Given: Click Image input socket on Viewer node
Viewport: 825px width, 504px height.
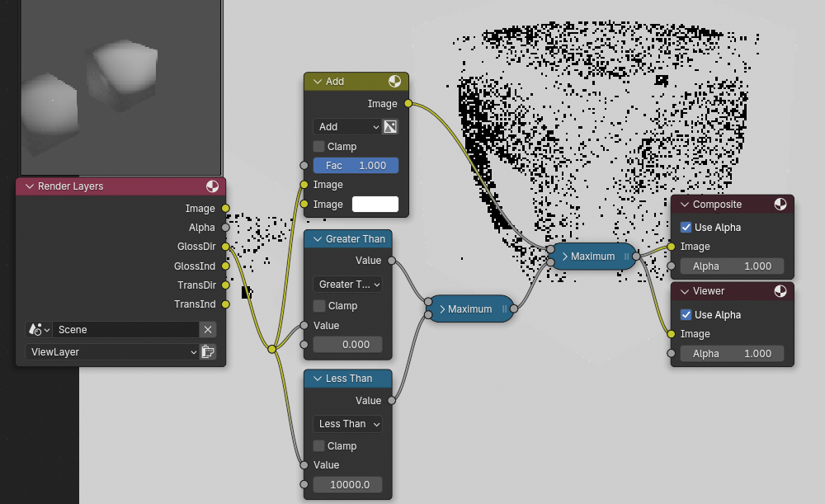Looking at the screenshot, I should click(671, 334).
